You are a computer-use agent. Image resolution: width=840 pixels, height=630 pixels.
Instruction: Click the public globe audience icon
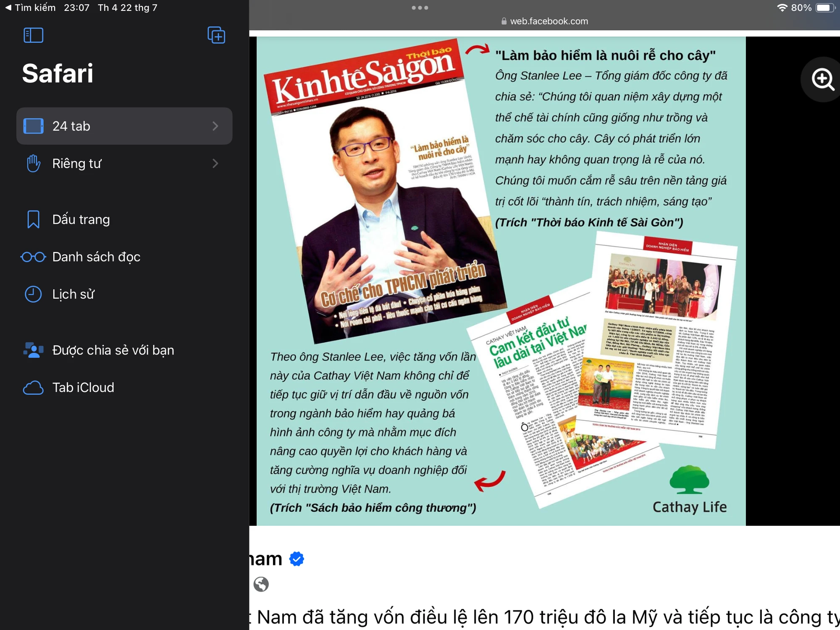pos(261,584)
